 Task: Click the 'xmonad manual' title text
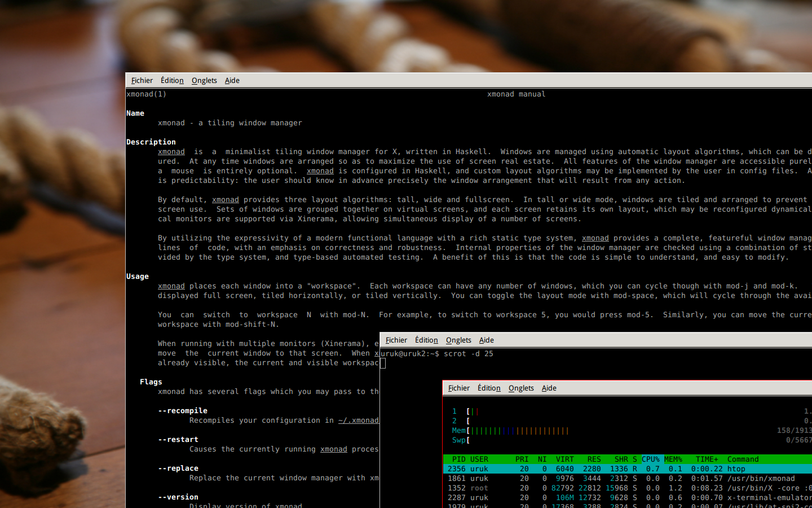point(517,94)
